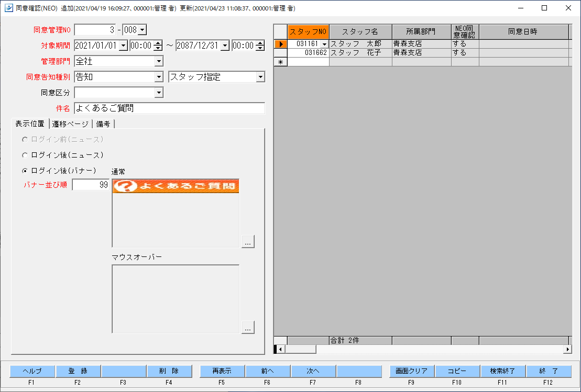
Task: Click the new row asterisk marker in the grid
Action: 280,62
